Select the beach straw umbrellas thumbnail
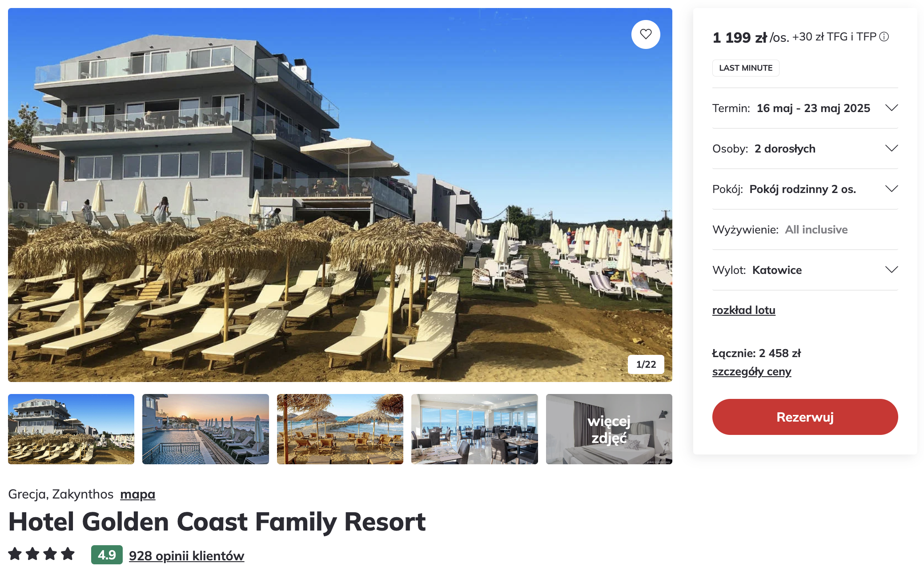 [x=340, y=429]
